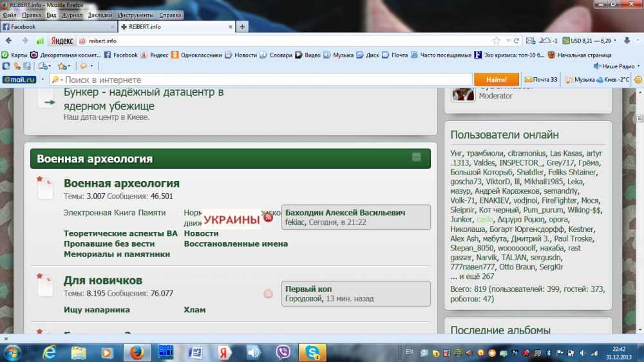Open the Правка menu
This screenshot has width=644, height=362.
coord(31,15)
